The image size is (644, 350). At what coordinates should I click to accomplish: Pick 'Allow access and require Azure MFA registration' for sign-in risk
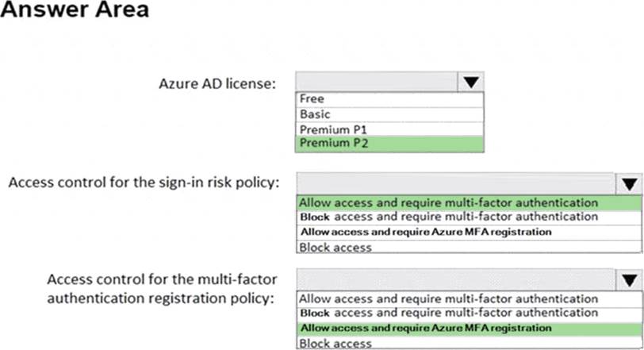tap(448, 232)
